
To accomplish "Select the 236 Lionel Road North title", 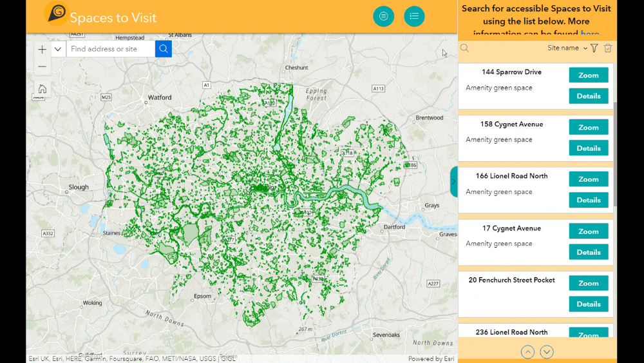I will [512, 332].
